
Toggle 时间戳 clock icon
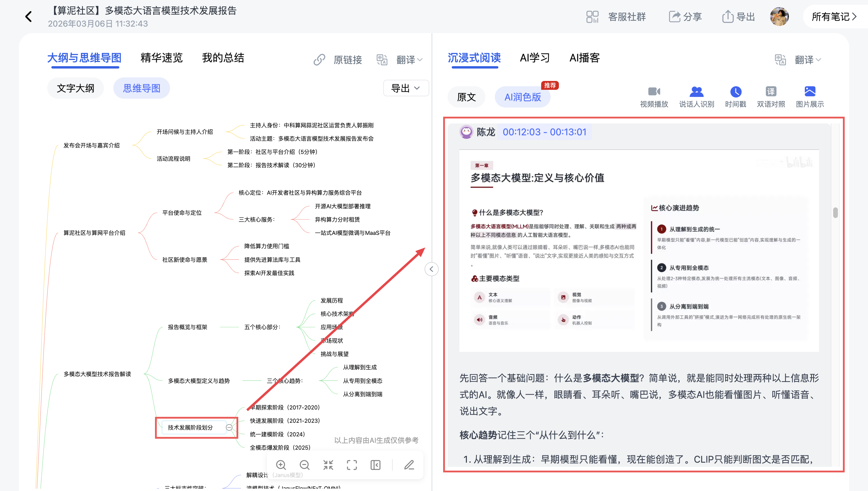pyautogui.click(x=735, y=92)
